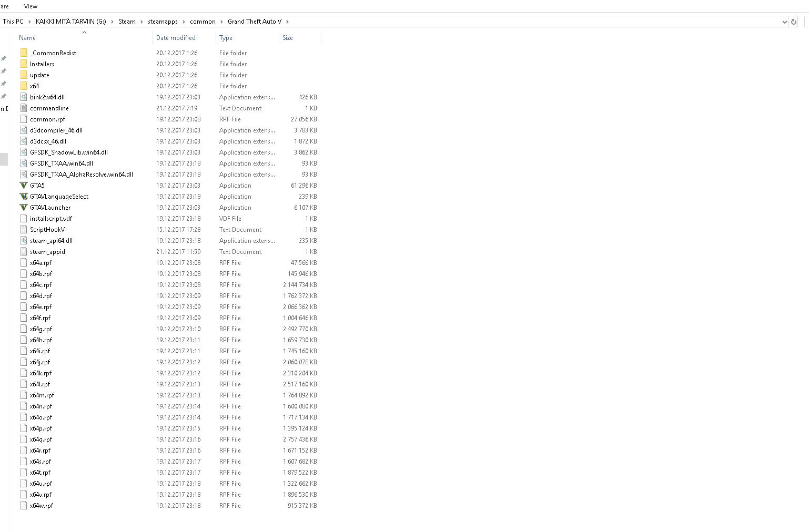
Task: Go to Steam in breadcrumb path
Action: pos(127,22)
